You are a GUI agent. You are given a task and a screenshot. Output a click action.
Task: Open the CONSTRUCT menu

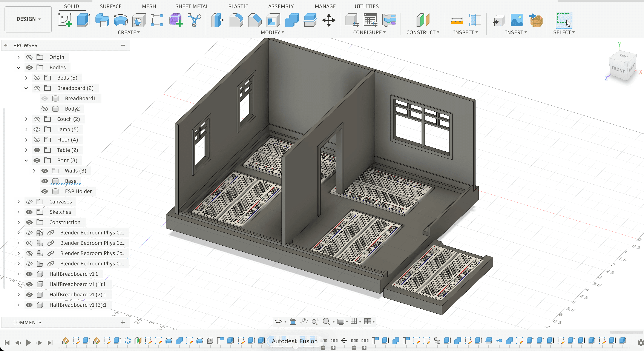(423, 32)
